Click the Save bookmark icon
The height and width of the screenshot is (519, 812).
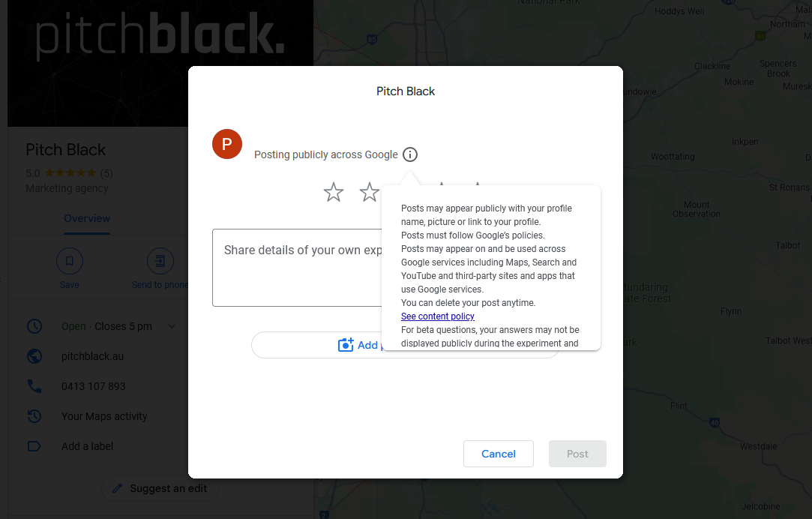70,261
